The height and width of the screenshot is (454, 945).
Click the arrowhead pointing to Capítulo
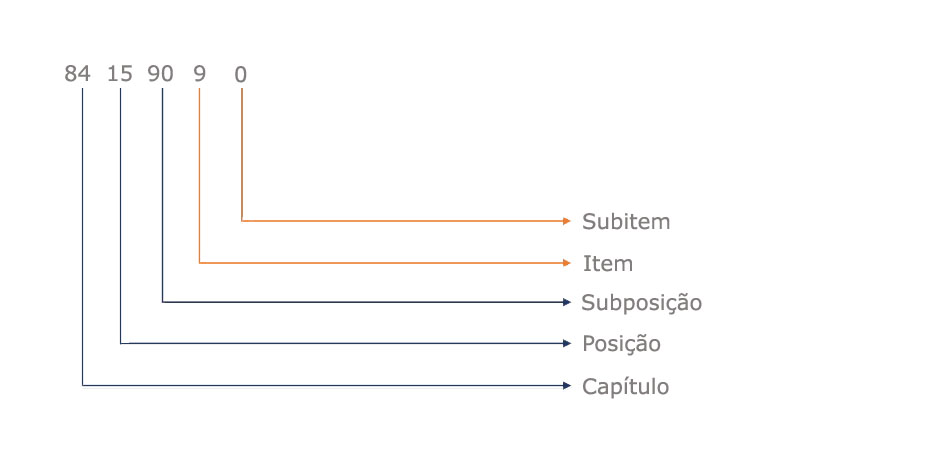(567, 385)
